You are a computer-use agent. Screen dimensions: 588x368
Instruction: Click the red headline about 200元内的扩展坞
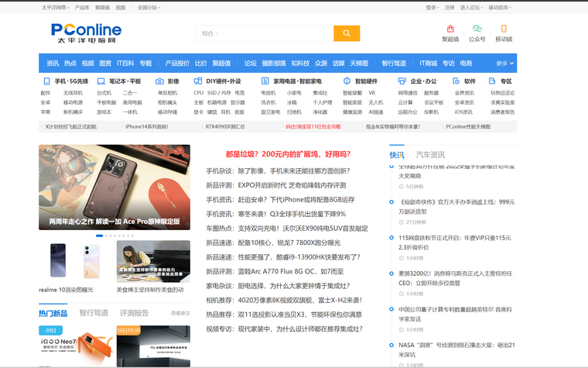pos(287,154)
